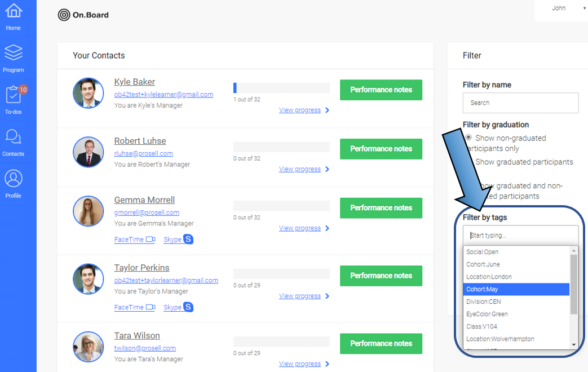Open FaceTime for Taylor Perkins
Screen dimensions: 588x372
(134, 307)
